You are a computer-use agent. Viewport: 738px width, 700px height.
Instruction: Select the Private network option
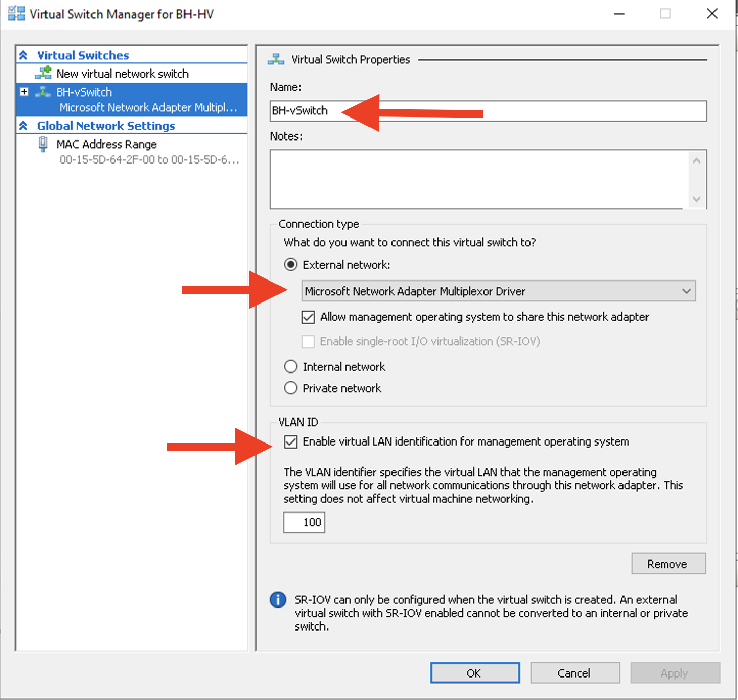pyautogui.click(x=290, y=388)
